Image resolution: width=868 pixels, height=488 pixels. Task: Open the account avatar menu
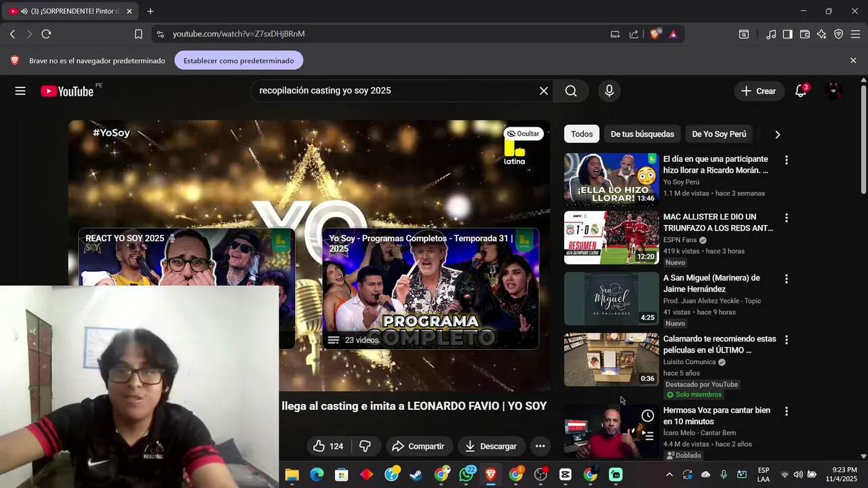click(x=834, y=91)
